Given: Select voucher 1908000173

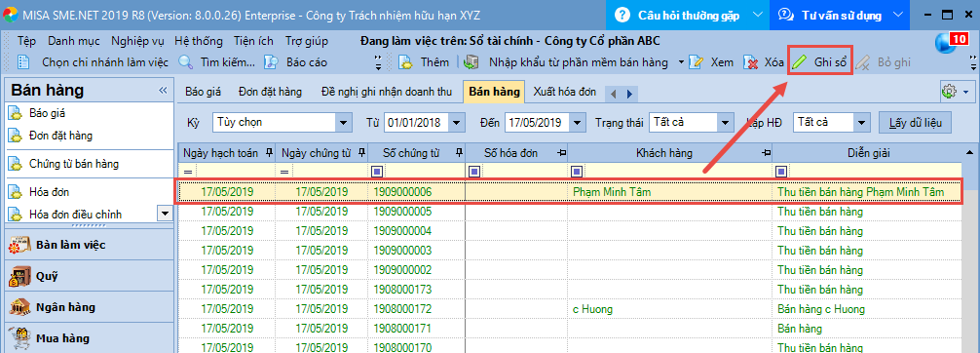Looking at the screenshot, I should point(402,290).
